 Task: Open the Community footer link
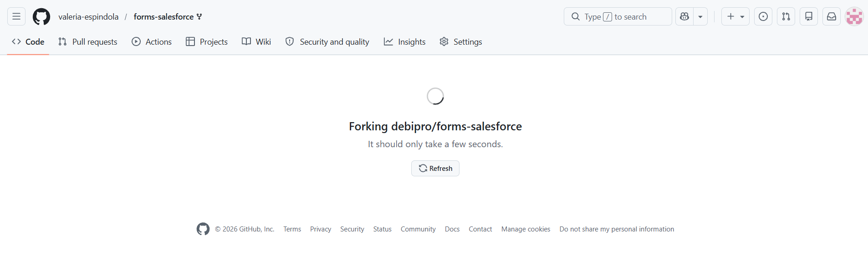point(418,229)
